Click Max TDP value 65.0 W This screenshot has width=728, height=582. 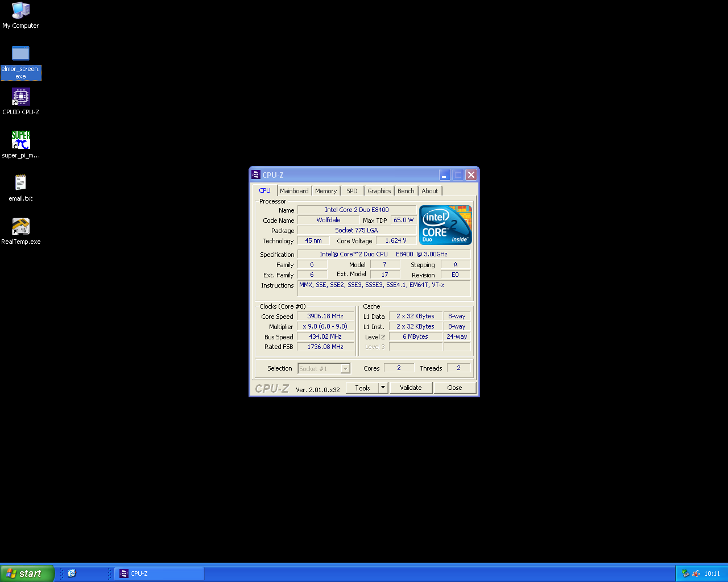coord(403,220)
